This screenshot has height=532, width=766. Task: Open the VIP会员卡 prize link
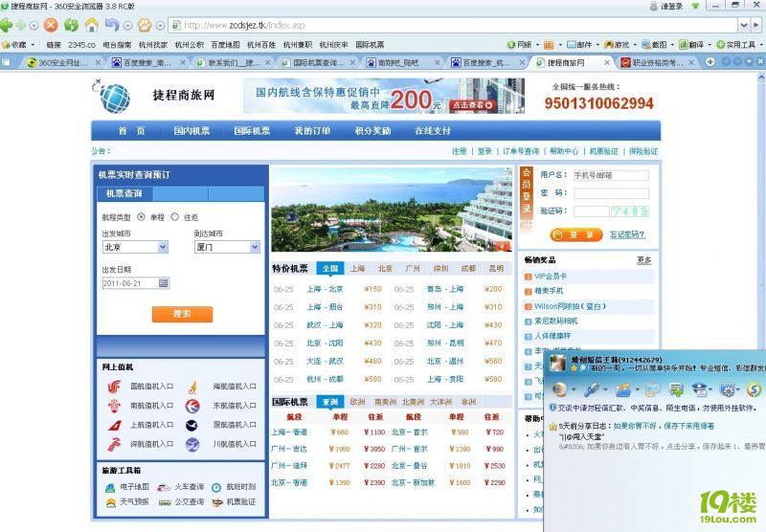550,277
